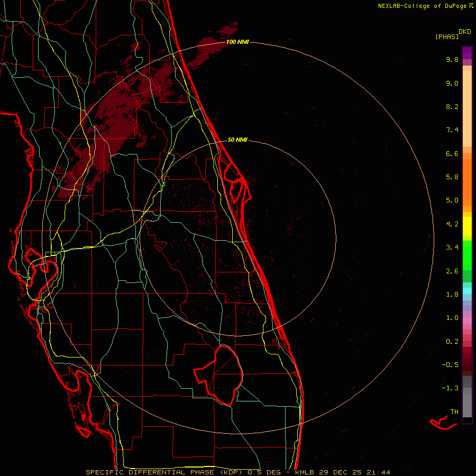Pick the yellow band of the color bar
Viewport: 476px width, 476px height.
point(467,226)
